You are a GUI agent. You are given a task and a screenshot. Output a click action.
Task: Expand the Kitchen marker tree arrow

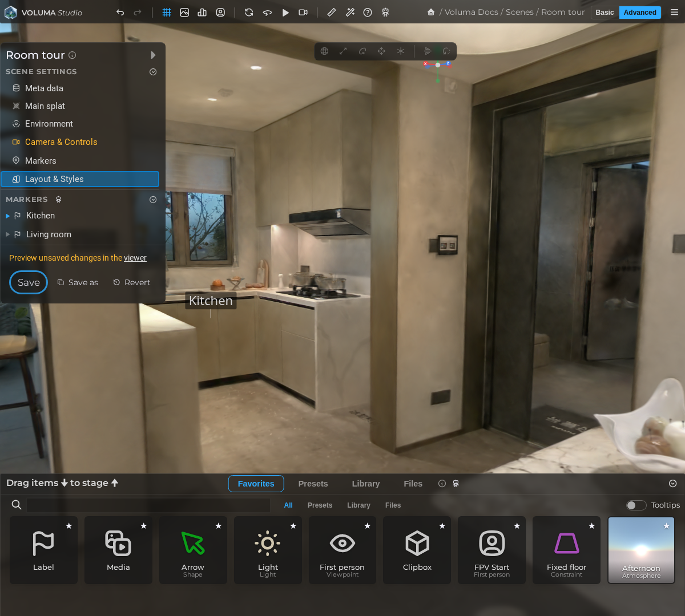point(7,216)
